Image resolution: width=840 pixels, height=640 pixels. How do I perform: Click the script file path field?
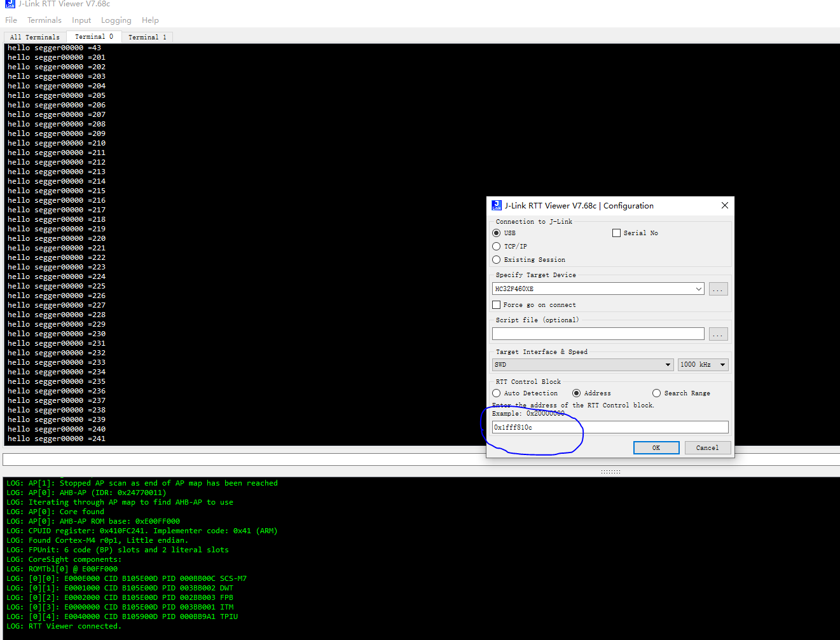(x=598, y=334)
